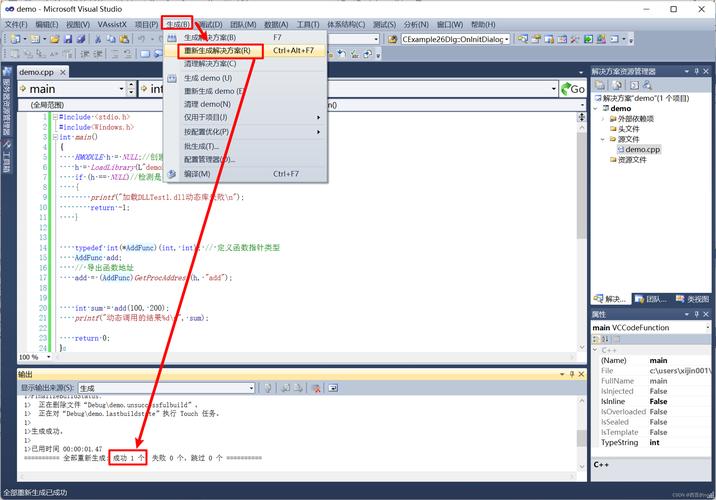Click the New Project icon in toolbar

(x=16, y=39)
